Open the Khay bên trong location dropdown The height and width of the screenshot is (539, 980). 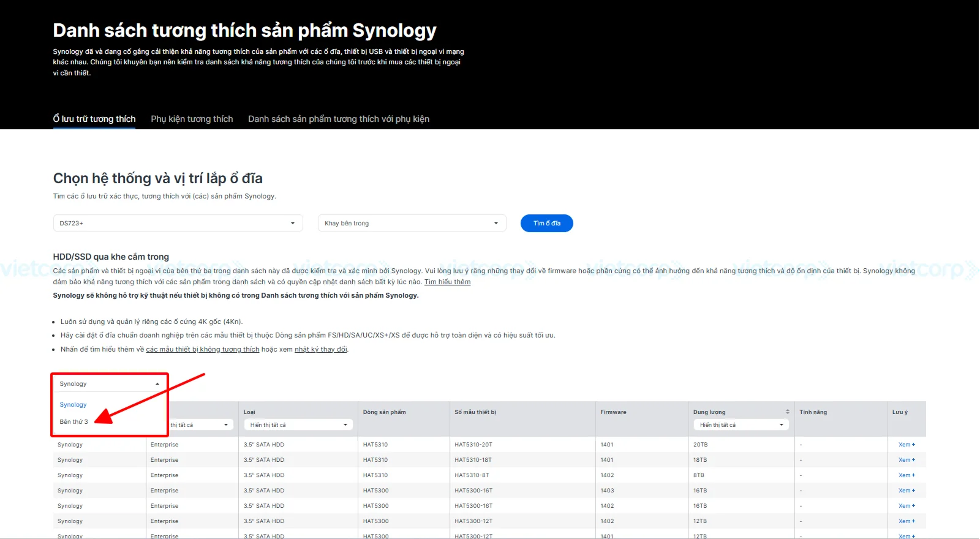pyautogui.click(x=412, y=223)
